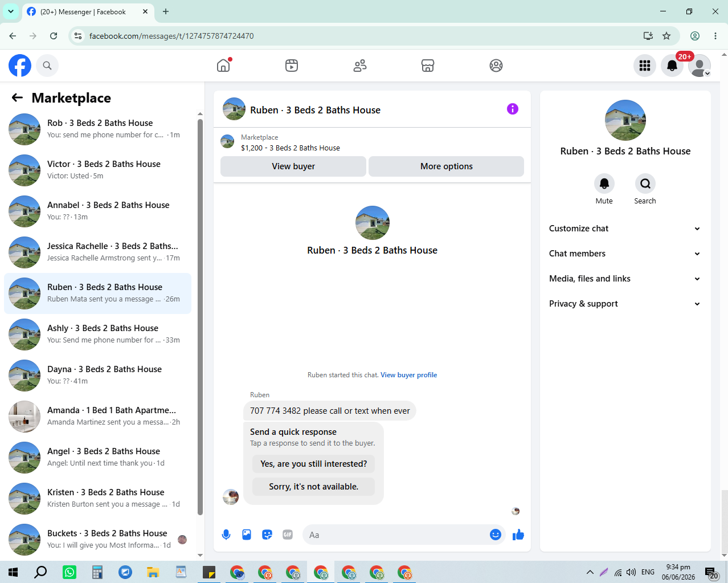Open Amanda 1 Bed 1 Bath Apartment chat
728x583 pixels.
(97, 416)
